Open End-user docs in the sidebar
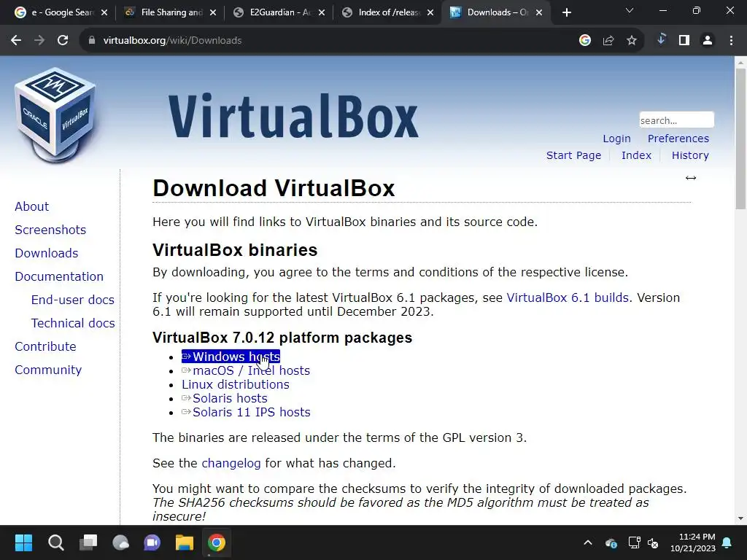Screen dimensions: 747x560 click(72, 300)
